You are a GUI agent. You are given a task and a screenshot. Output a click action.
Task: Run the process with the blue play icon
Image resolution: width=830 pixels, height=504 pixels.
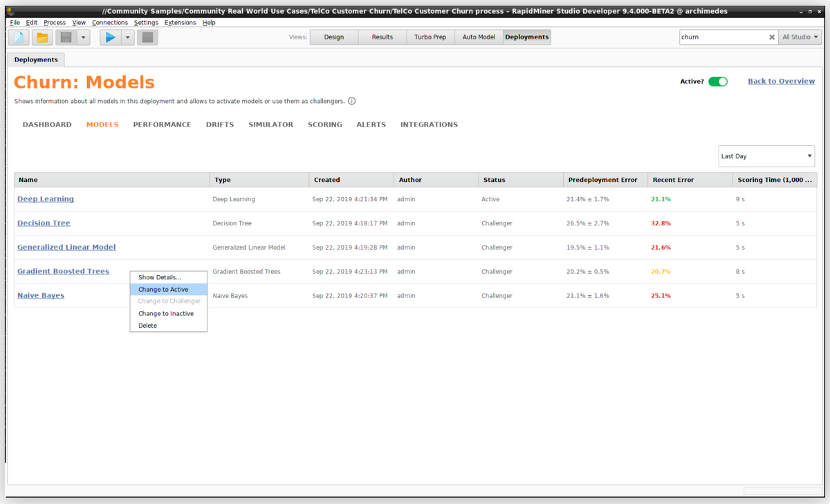pyautogui.click(x=111, y=37)
